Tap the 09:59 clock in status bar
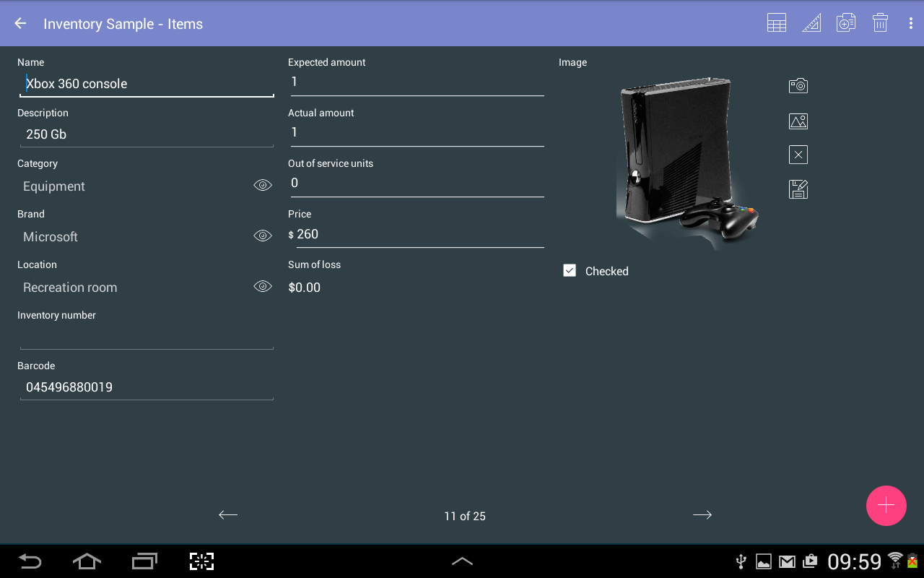The width and height of the screenshot is (924, 578). [855, 561]
